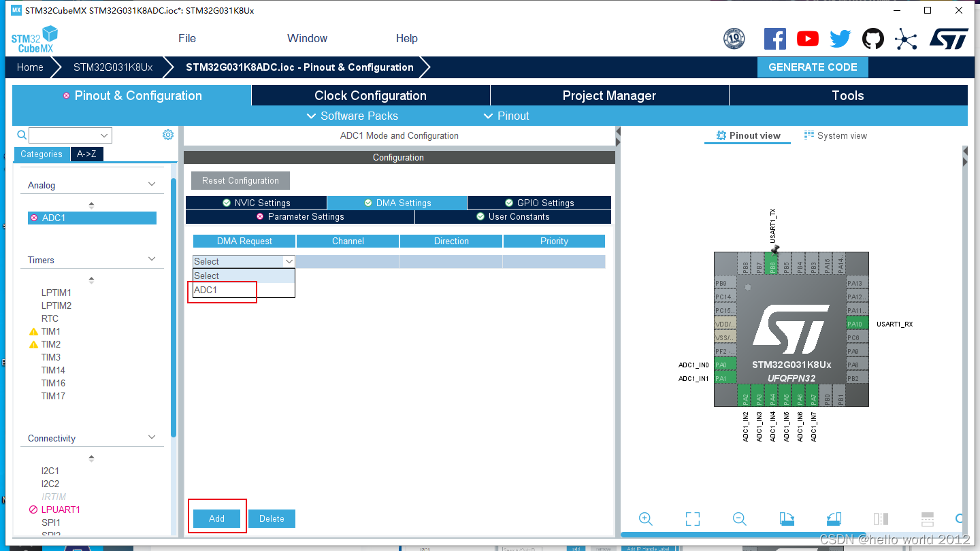
Task: Open the Facebook link icon
Action: [x=774, y=39]
